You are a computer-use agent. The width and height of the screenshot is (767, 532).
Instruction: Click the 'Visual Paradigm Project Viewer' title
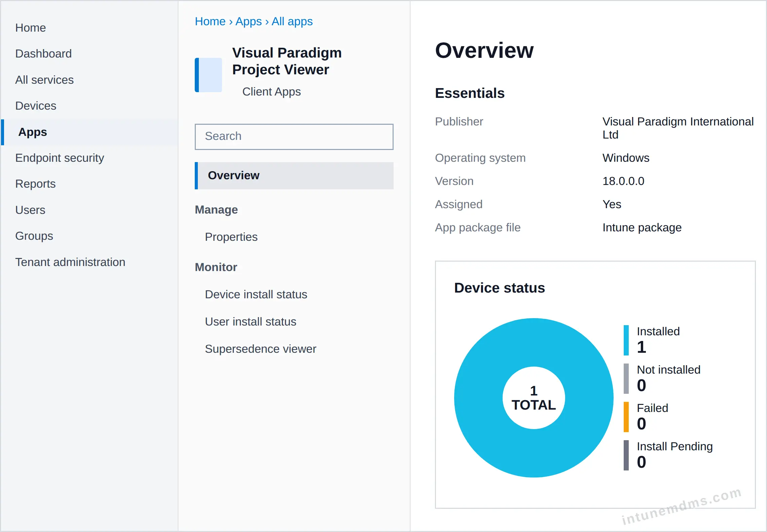point(287,61)
